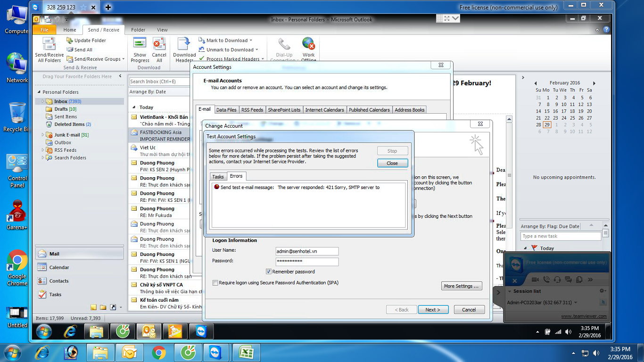
Task: Open TeamViewer file box pages icon
Action: (x=579, y=280)
